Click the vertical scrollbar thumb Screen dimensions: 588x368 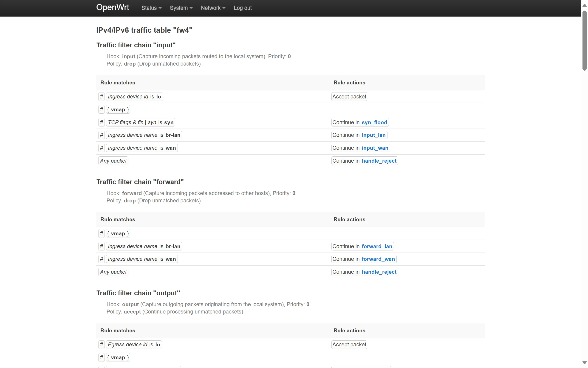[585, 40]
